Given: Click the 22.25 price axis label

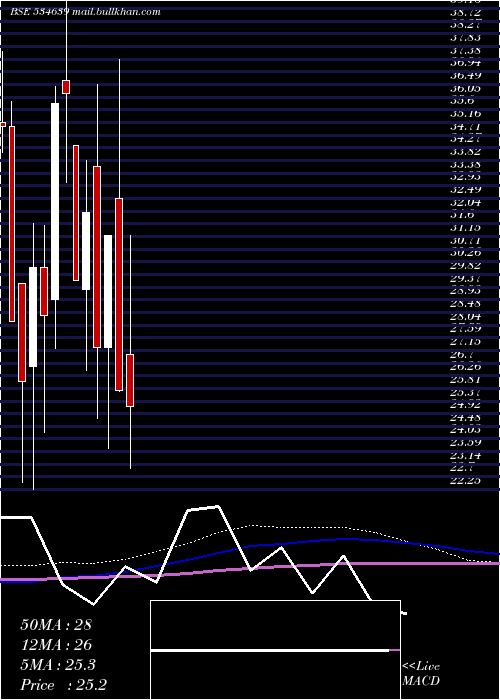Looking at the screenshot, I should point(465,481).
